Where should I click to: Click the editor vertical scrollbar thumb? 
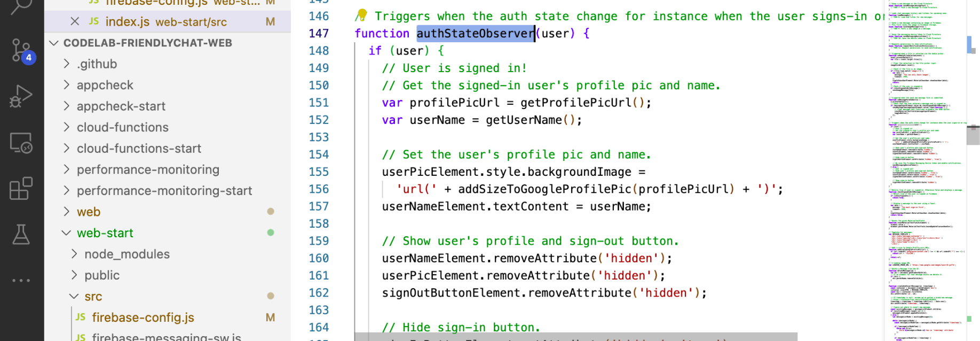pos(973,135)
